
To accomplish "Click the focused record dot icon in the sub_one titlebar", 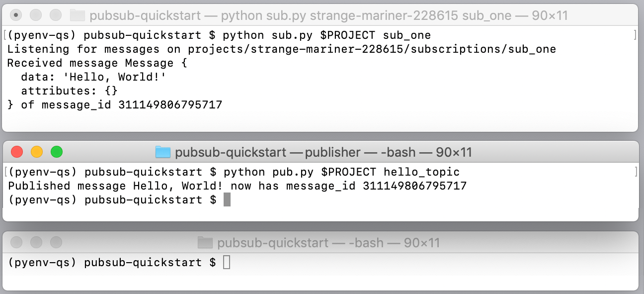I will coord(17,15).
